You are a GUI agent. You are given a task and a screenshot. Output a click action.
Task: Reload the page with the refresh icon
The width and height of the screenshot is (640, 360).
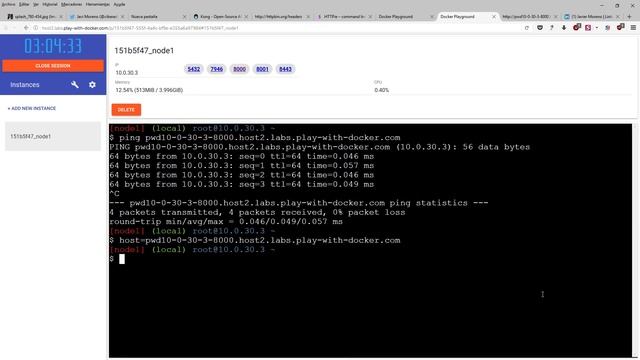(x=527, y=28)
